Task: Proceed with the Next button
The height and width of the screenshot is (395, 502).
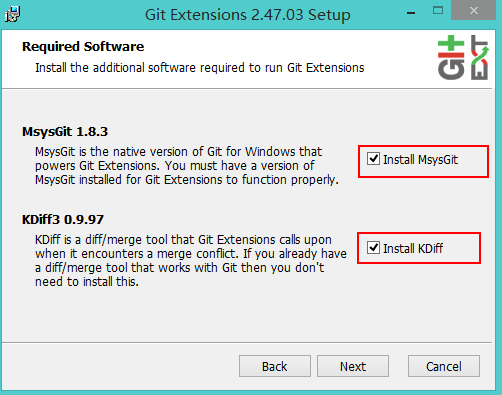Action: pyautogui.click(x=353, y=366)
